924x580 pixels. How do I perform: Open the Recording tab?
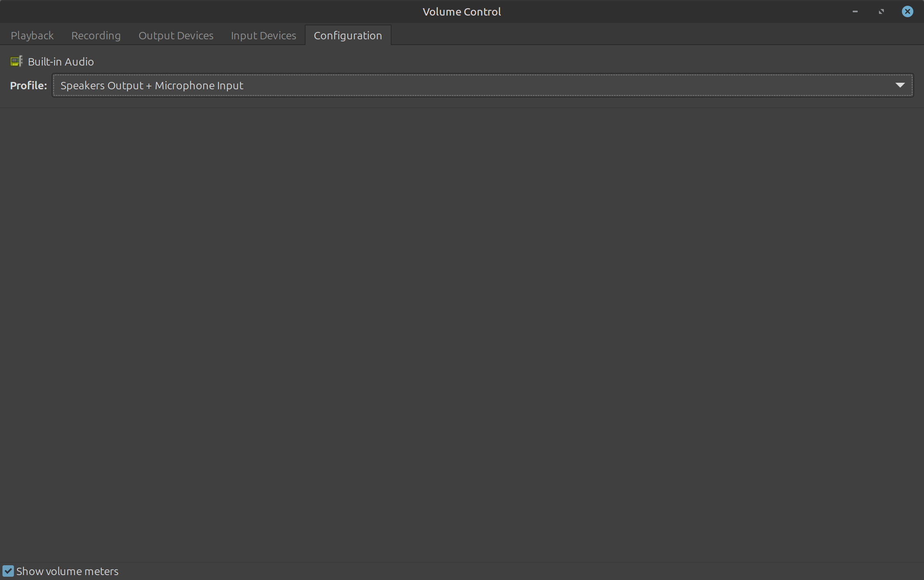(96, 36)
